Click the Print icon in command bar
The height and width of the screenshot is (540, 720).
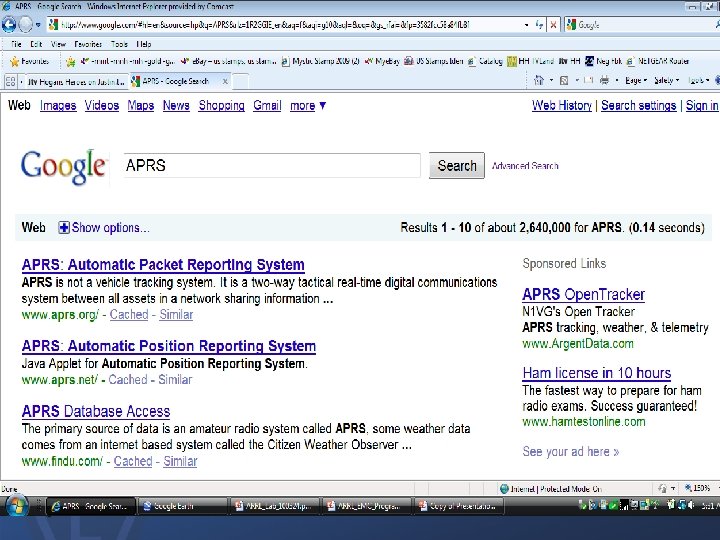[x=605, y=80]
